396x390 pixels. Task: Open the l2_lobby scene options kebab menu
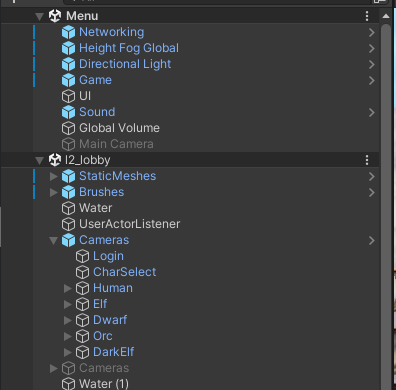coord(367,160)
